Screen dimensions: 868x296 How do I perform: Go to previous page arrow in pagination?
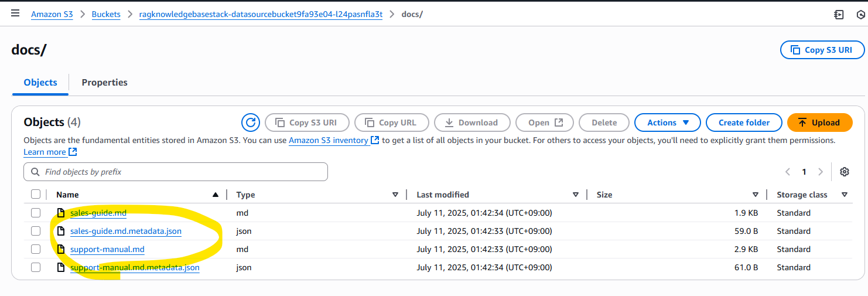pos(788,172)
